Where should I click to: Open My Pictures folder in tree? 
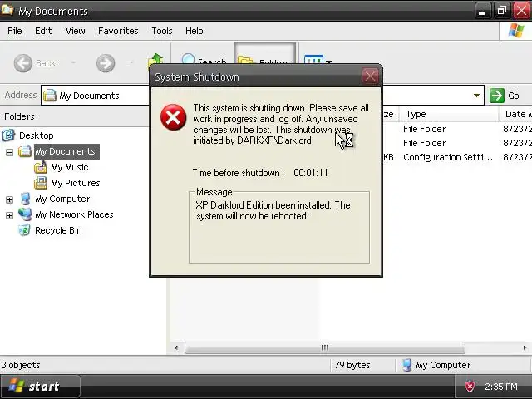coord(76,183)
